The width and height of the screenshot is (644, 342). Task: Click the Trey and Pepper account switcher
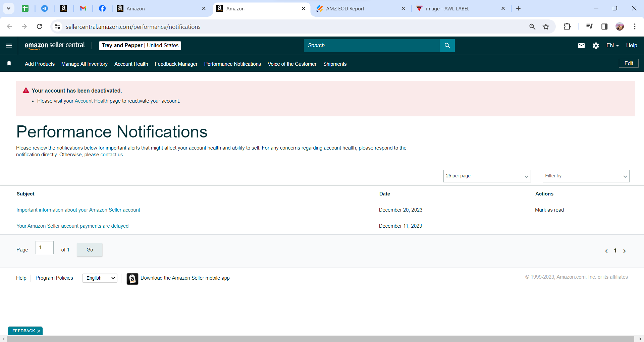(140, 46)
